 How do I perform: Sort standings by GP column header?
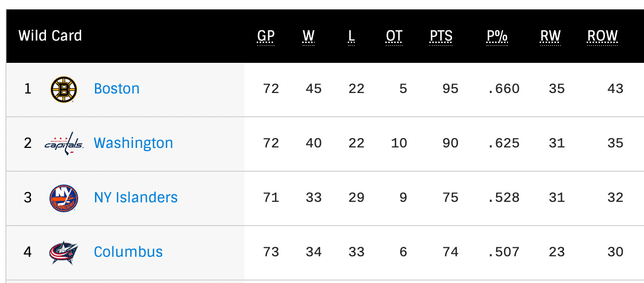pos(266,36)
